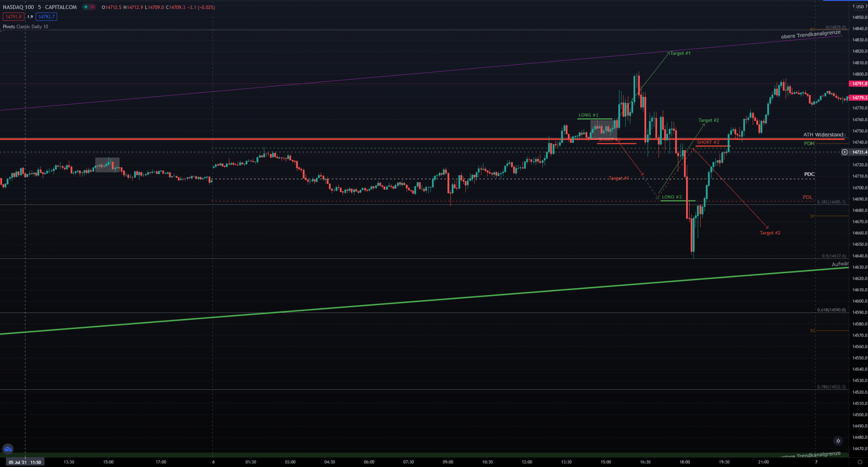Click the pink approximate data indicator icon

[x=92, y=7]
